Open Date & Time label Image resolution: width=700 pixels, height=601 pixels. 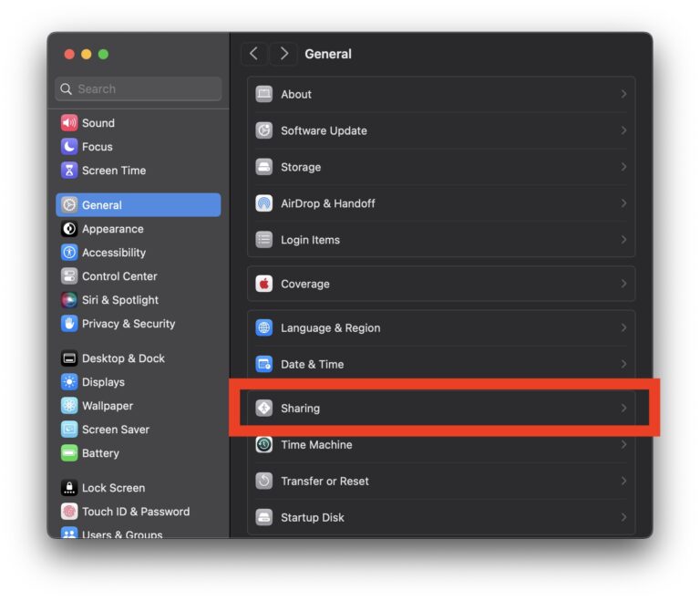[x=313, y=364]
